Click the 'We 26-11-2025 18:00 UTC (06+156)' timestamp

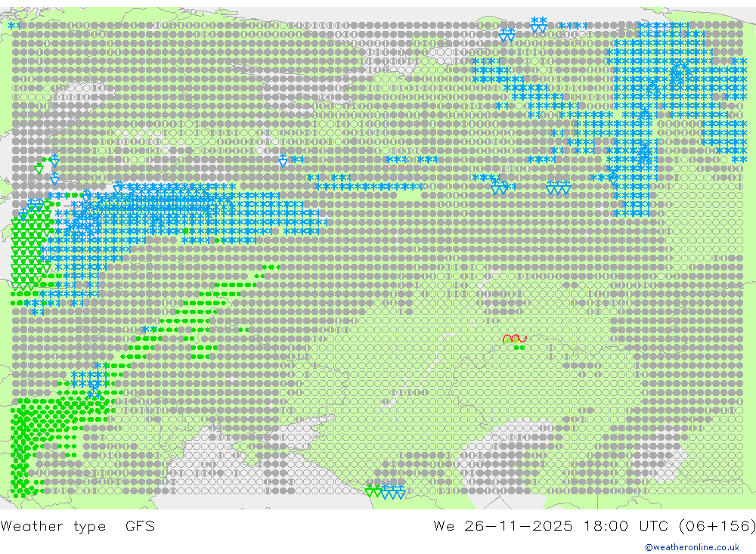pos(594,525)
